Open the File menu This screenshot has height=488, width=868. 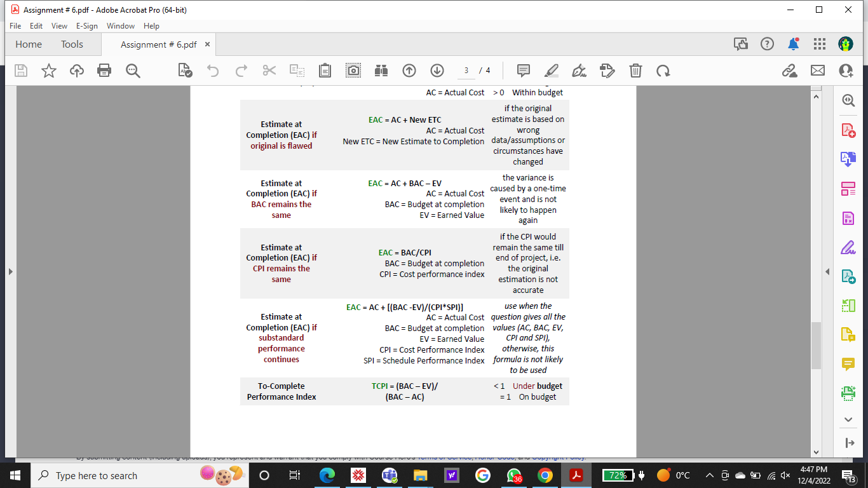tap(15, 26)
